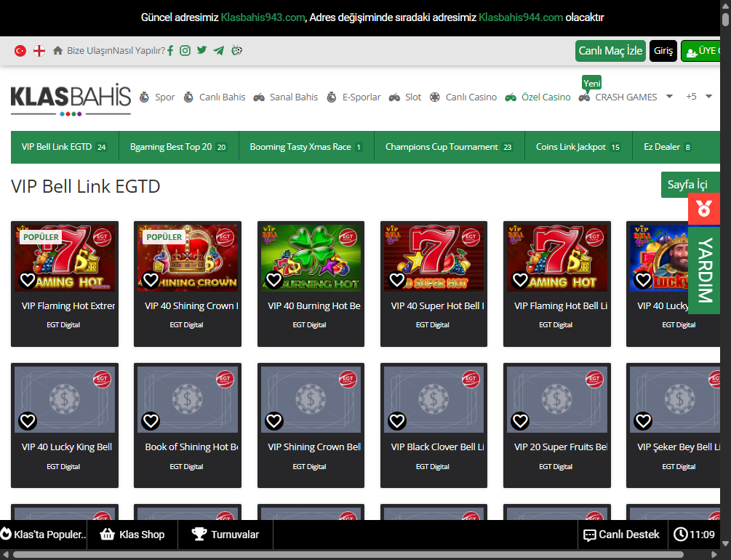Expand the CRASH GAMES dropdown arrow
731x560 pixels.
[x=669, y=97]
